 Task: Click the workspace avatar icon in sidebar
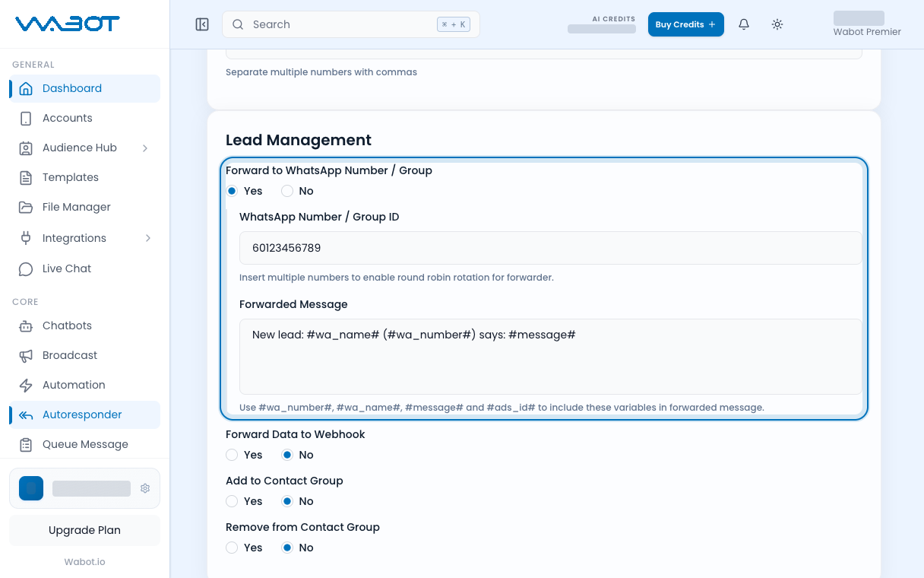31,488
